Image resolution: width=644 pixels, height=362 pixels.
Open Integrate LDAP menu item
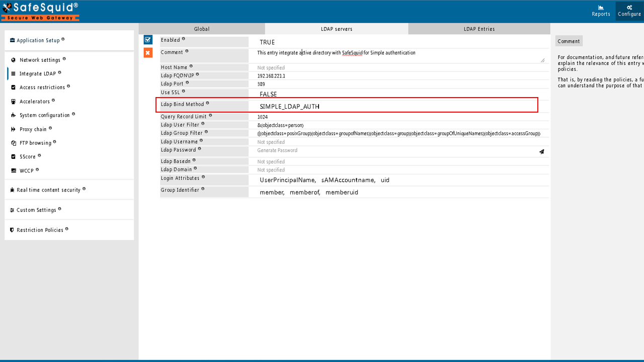click(x=38, y=73)
